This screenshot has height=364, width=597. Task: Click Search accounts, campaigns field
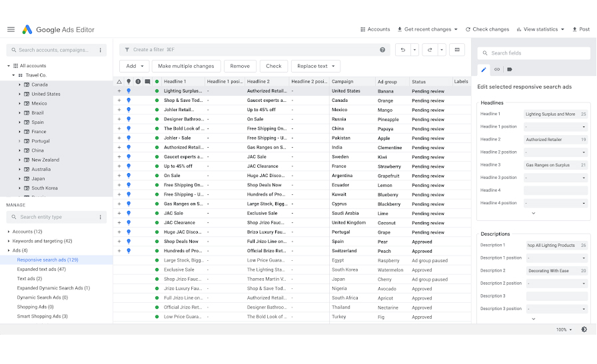[x=57, y=50]
